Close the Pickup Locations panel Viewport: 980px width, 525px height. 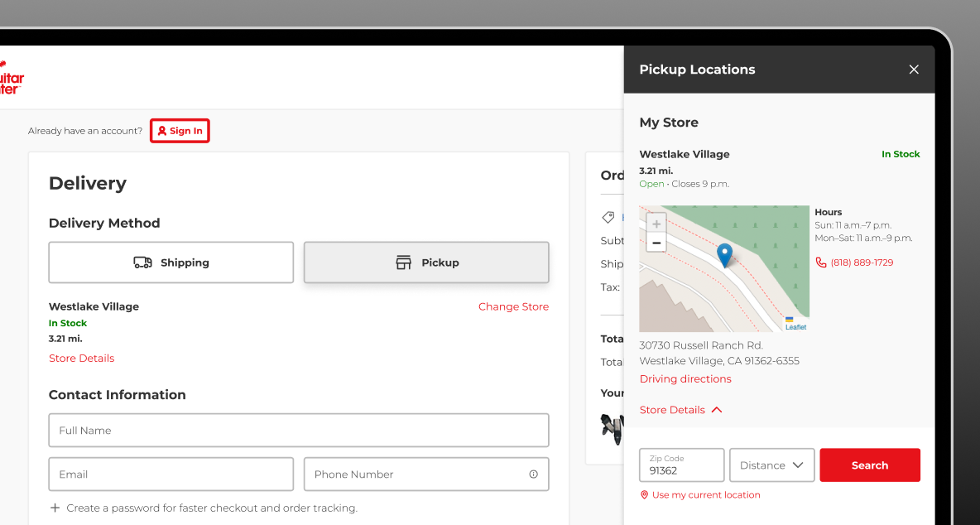pos(914,70)
